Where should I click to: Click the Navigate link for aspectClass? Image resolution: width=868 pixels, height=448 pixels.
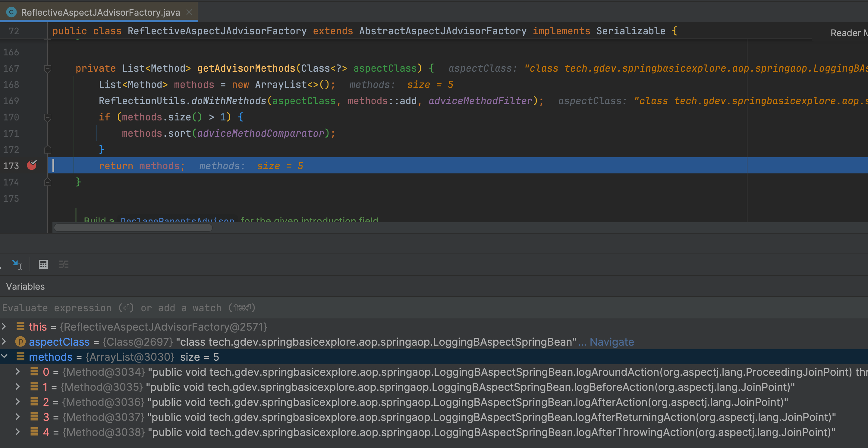pos(612,342)
